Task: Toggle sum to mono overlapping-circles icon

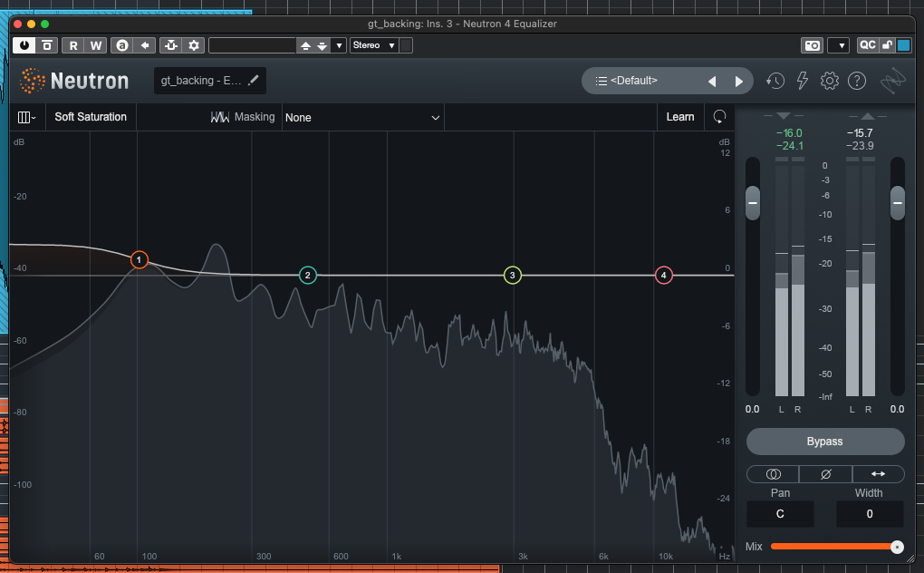Action: click(773, 474)
